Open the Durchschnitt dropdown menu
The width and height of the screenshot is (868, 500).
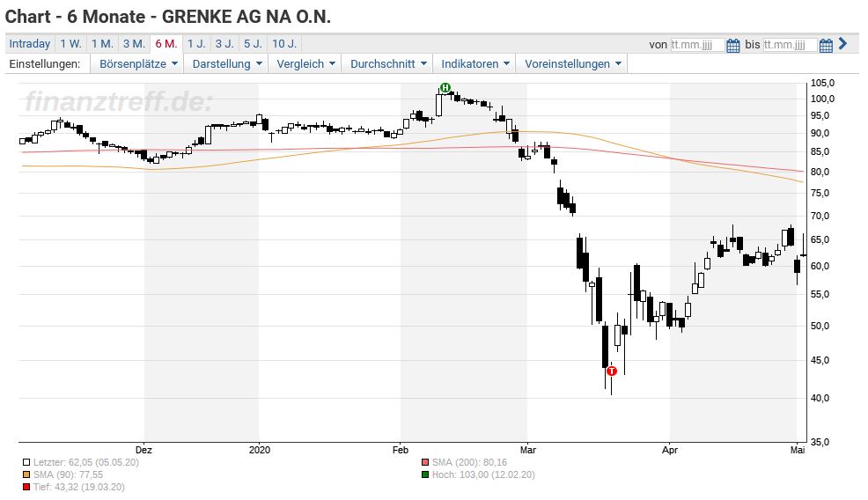387,63
